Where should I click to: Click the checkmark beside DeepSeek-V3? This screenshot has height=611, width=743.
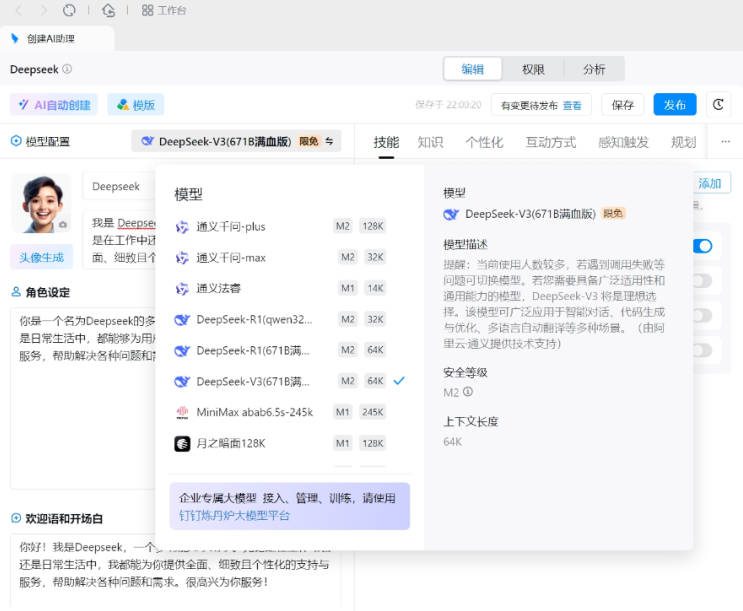399,381
